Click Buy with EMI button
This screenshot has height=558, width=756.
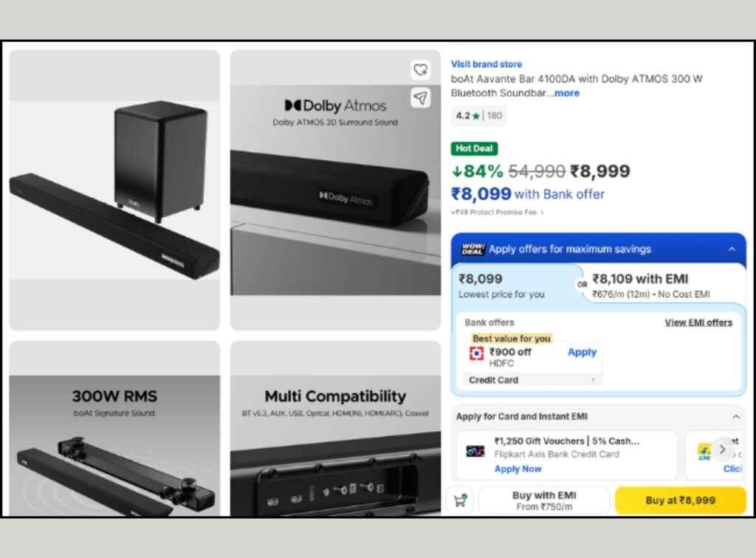click(544, 500)
